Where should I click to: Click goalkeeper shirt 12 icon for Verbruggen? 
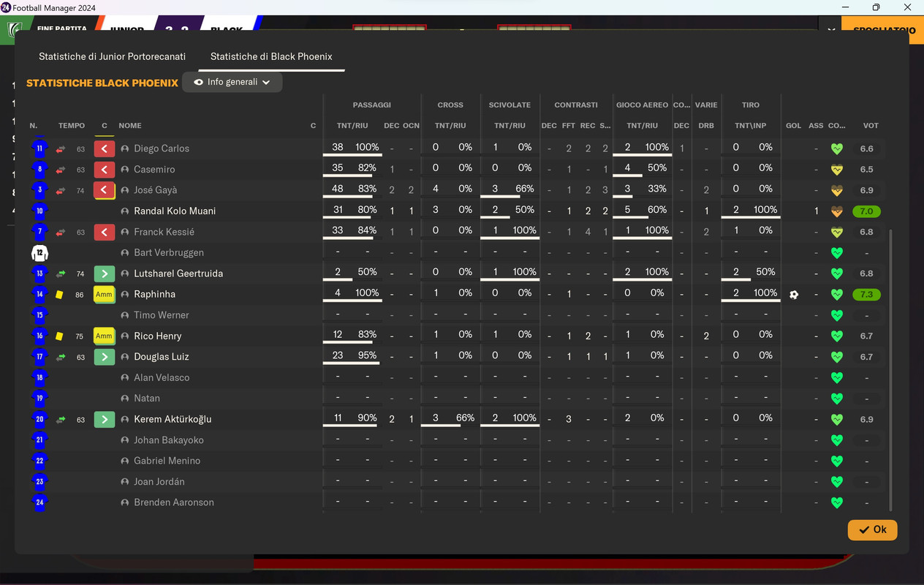pyautogui.click(x=39, y=253)
